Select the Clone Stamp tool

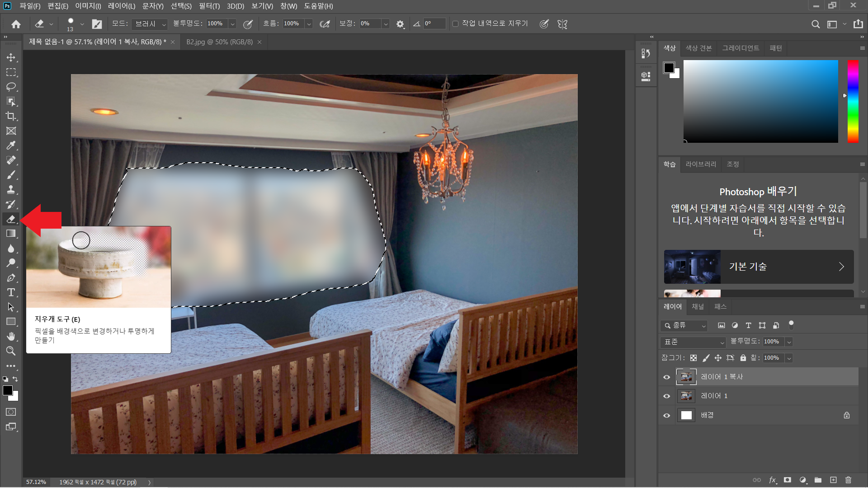coord(11,190)
